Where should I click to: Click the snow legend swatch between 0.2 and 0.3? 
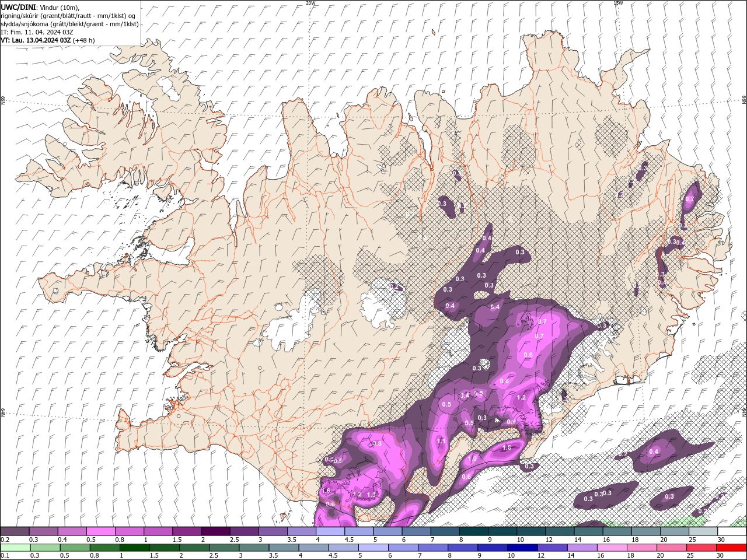[15, 531]
